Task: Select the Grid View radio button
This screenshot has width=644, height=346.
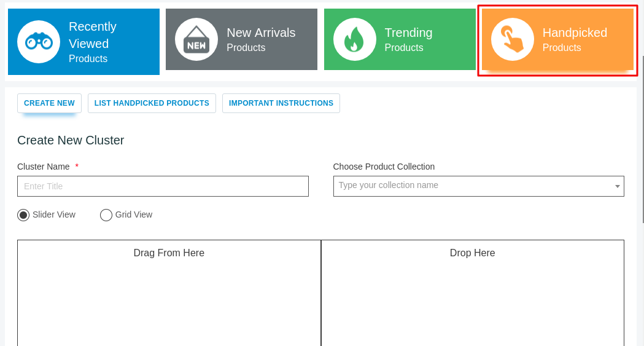Action: click(x=106, y=215)
